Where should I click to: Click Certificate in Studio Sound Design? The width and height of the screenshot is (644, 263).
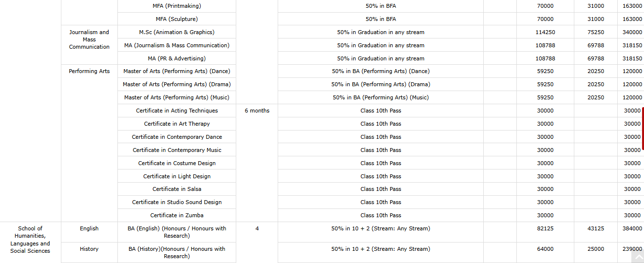pyautogui.click(x=177, y=202)
